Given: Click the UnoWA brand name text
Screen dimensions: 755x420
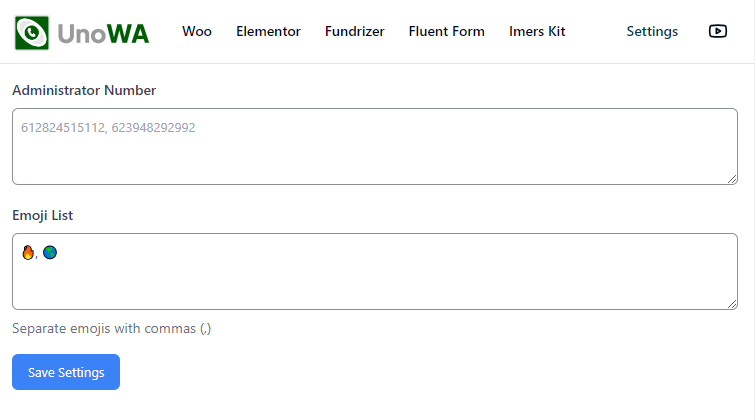Looking at the screenshot, I should click(x=103, y=34).
